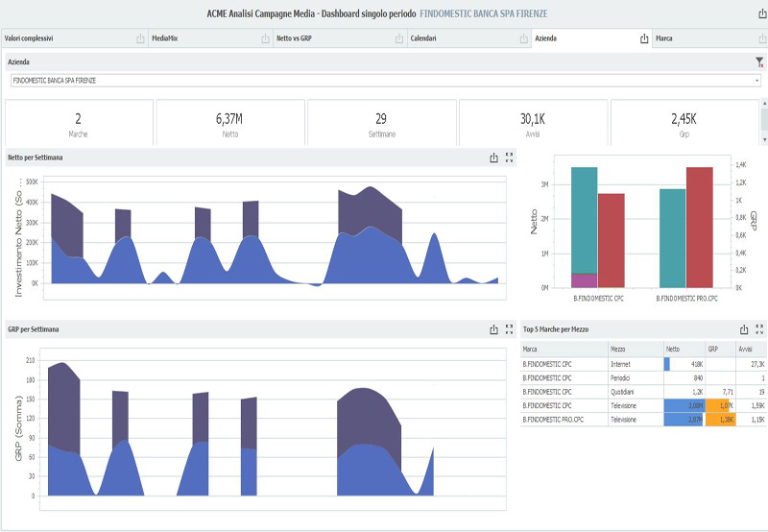Maximize the Top 5 Marche per Mezzo table
This screenshot has width=768, height=532.
pos(760,329)
